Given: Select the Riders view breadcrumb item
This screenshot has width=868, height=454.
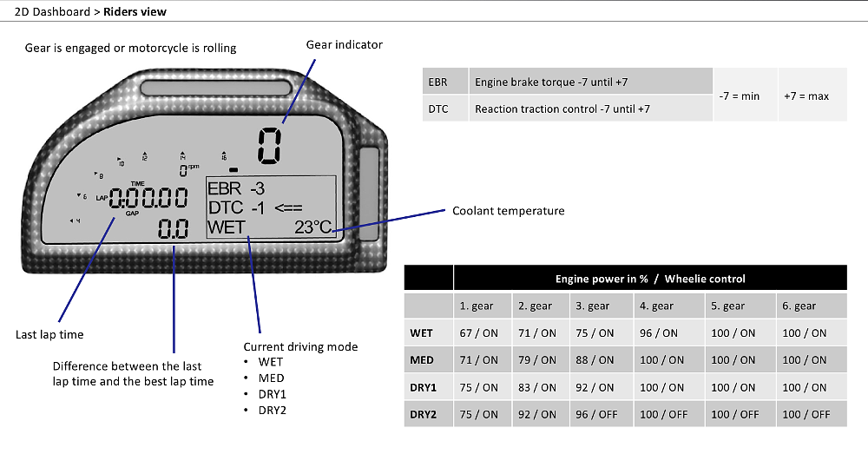Looking at the screenshot, I should coord(135,12).
